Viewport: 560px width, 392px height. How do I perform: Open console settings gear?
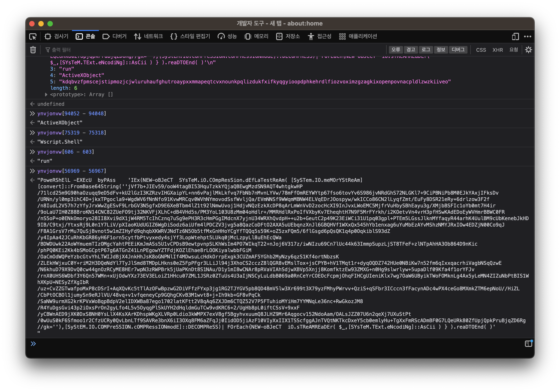pyautogui.click(x=528, y=50)
